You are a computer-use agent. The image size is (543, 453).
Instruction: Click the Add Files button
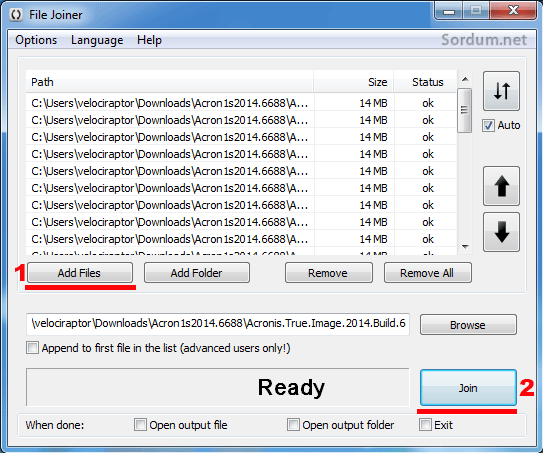[x=80, y=273]
